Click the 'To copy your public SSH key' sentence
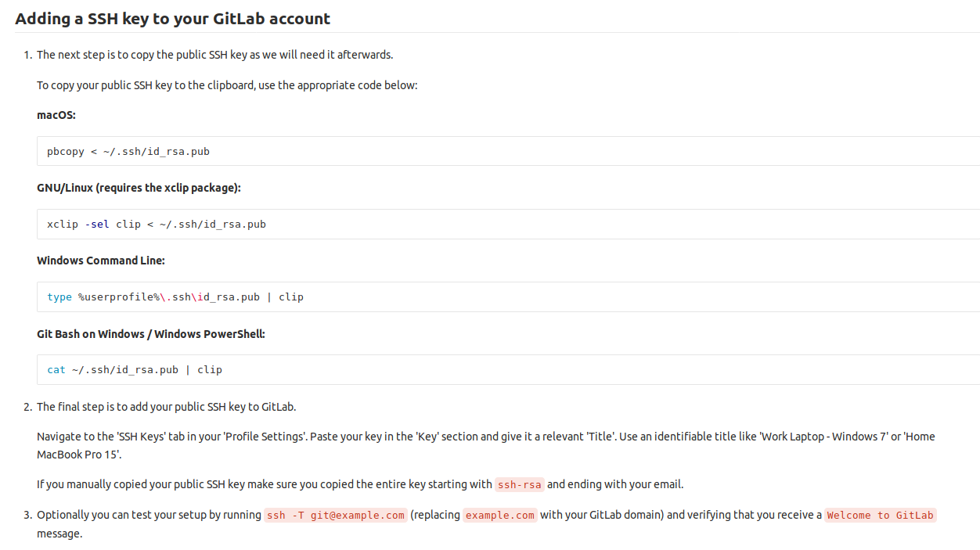The height and width of the screenshot is (550, 980). point(227,84)
